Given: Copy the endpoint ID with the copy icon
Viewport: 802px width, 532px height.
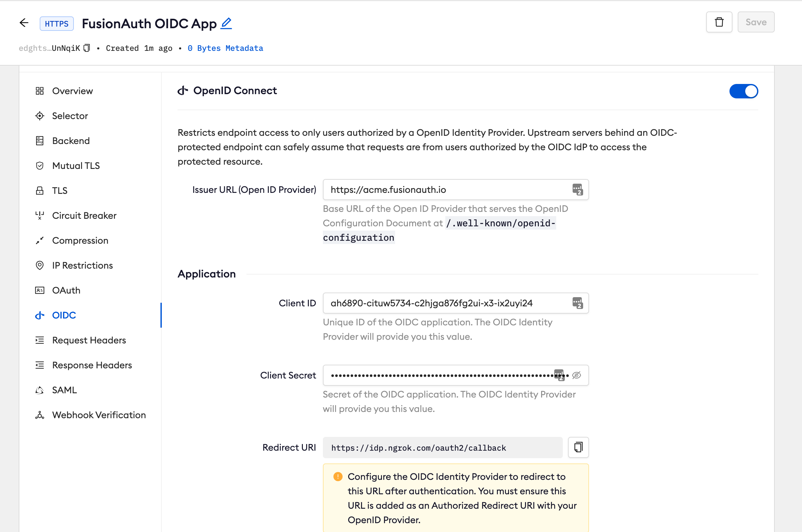Looking at the screenshot, I should 87,48.
